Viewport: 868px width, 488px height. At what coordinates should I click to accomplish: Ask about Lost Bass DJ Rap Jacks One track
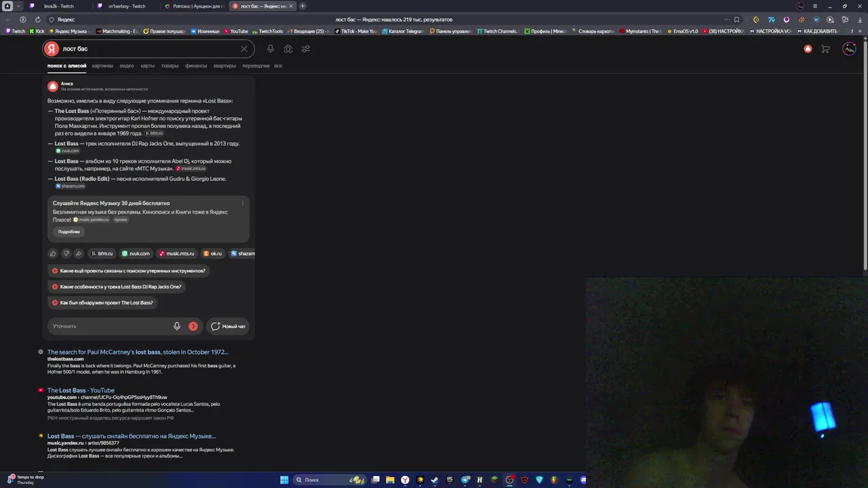116,287
